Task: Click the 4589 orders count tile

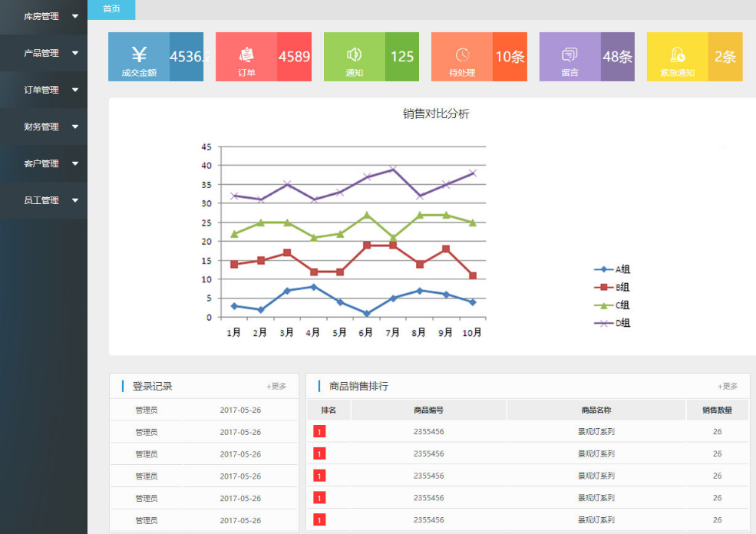Action: point(294,57)
